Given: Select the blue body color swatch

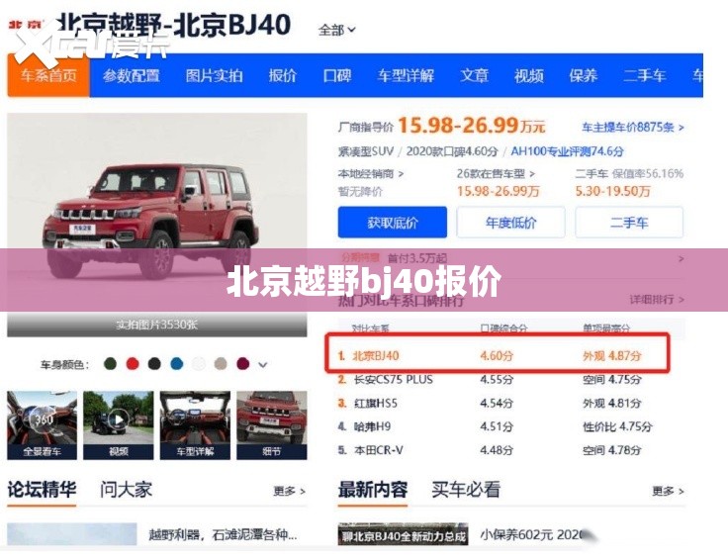Looking at the screenshot, I should tap(176, 363).
